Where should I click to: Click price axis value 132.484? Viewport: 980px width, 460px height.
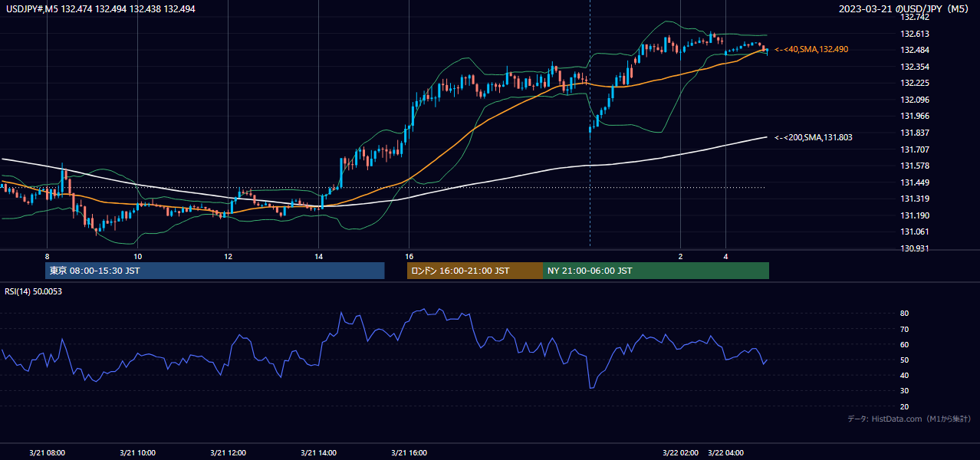coord(914,51)
